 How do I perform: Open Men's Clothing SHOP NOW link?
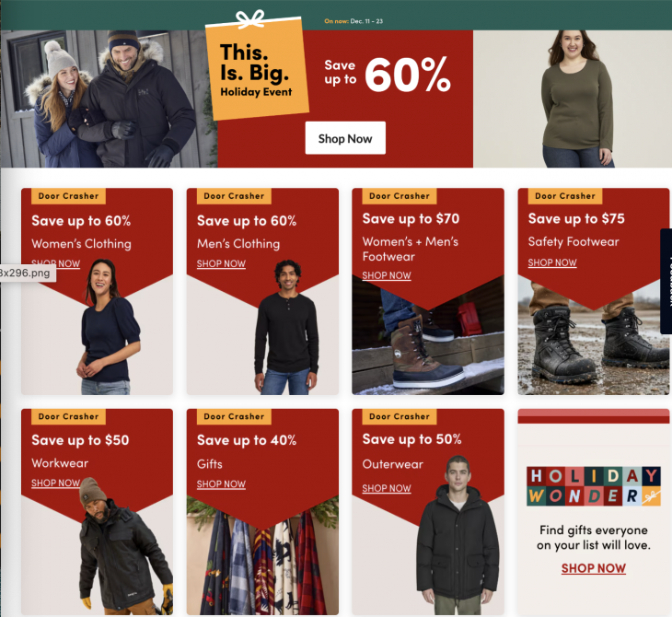click(x=221, y=263)
